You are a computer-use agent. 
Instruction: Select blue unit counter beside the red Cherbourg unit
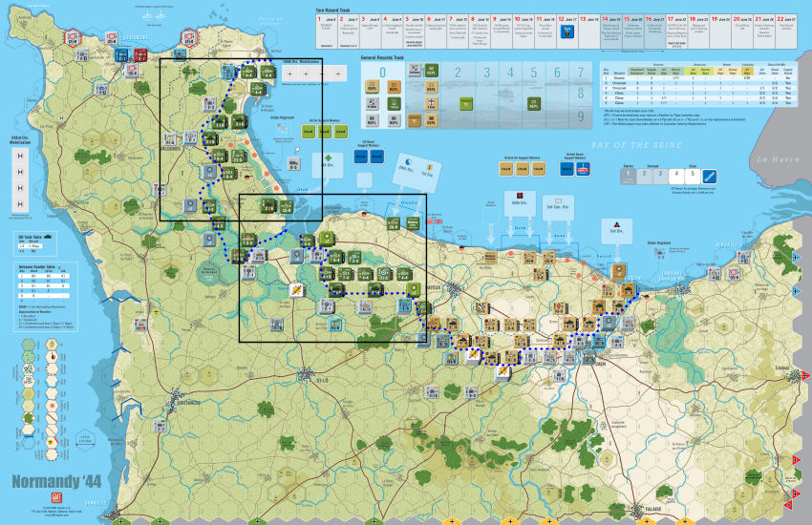coord(121,54)
